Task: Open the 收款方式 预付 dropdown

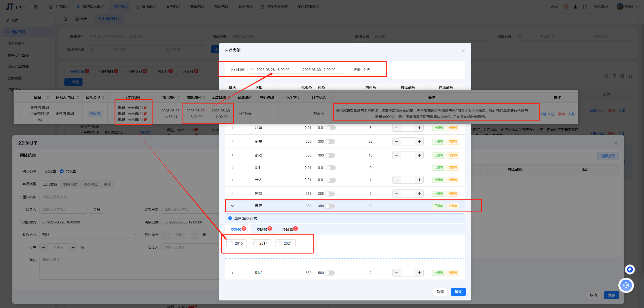Action: pyautogui.click(x=89, y=235)
